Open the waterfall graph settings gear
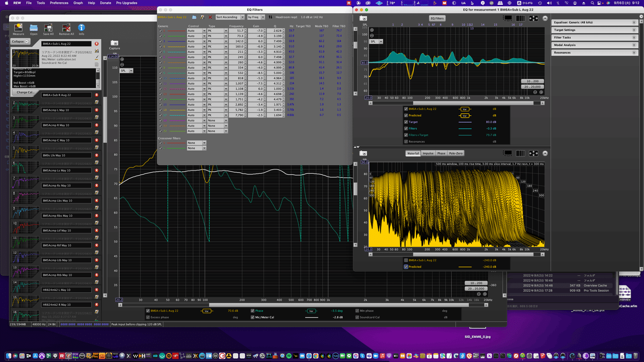 (545, 153)
